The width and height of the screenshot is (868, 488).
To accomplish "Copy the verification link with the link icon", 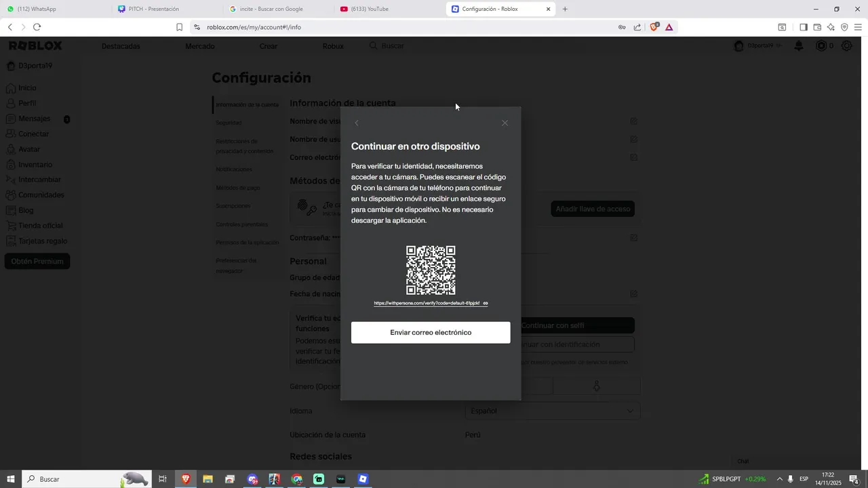I will [486, 303].
